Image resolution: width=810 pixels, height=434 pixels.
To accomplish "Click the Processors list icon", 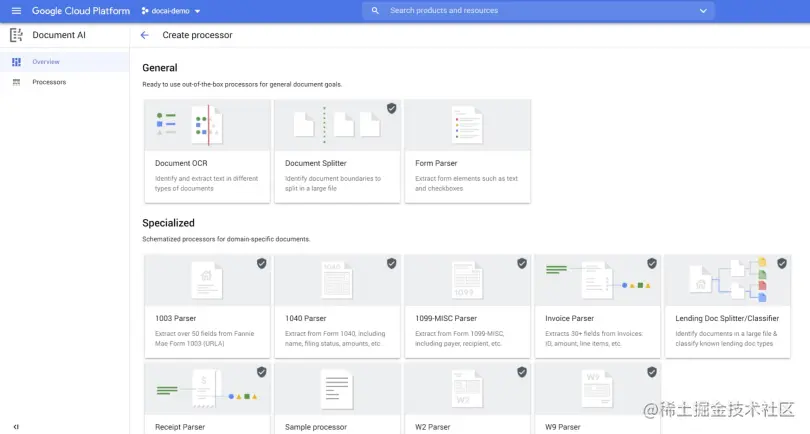I will 17,82.
